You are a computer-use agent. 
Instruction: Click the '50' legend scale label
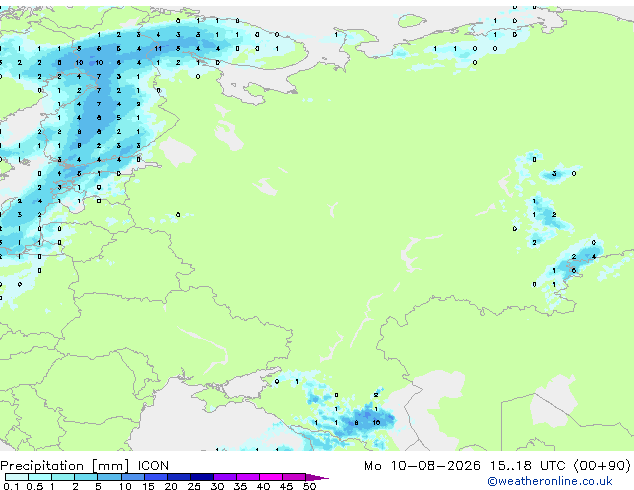(309, 486)
